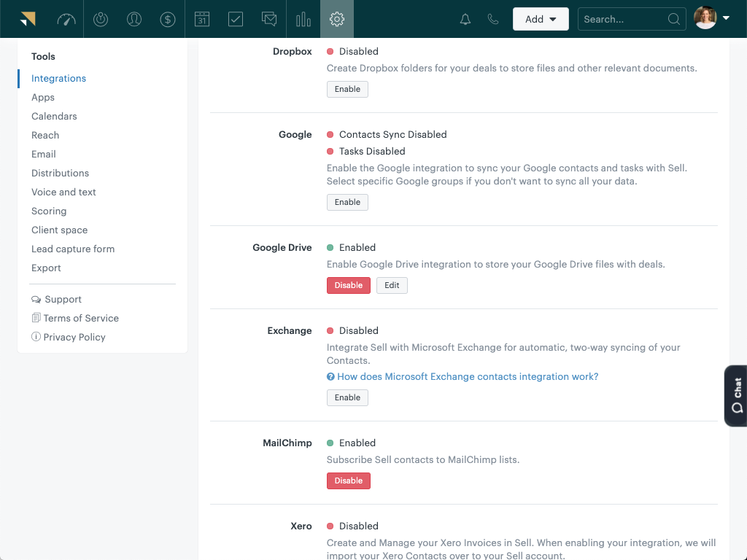Open the Terms of Service link
This screenshot has width=747, height=560.
pyautogui.click(x=81, y=318)
